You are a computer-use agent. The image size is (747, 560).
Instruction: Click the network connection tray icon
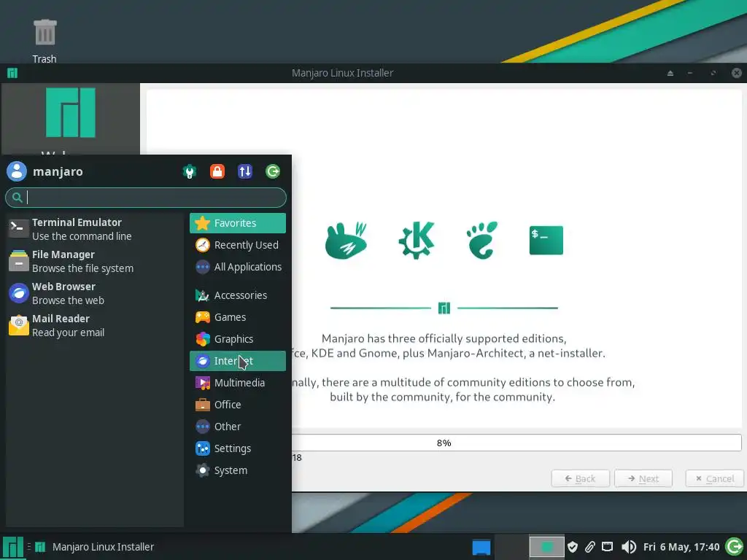point(608,547)
